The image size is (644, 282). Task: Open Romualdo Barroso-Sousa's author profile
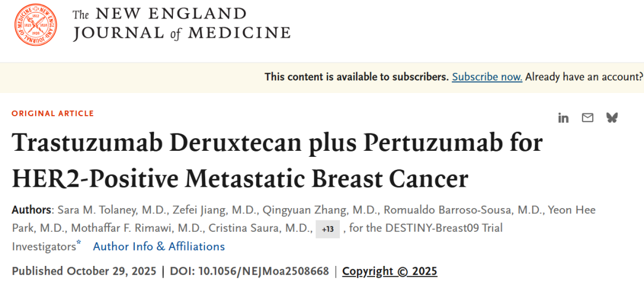(463, 210)
